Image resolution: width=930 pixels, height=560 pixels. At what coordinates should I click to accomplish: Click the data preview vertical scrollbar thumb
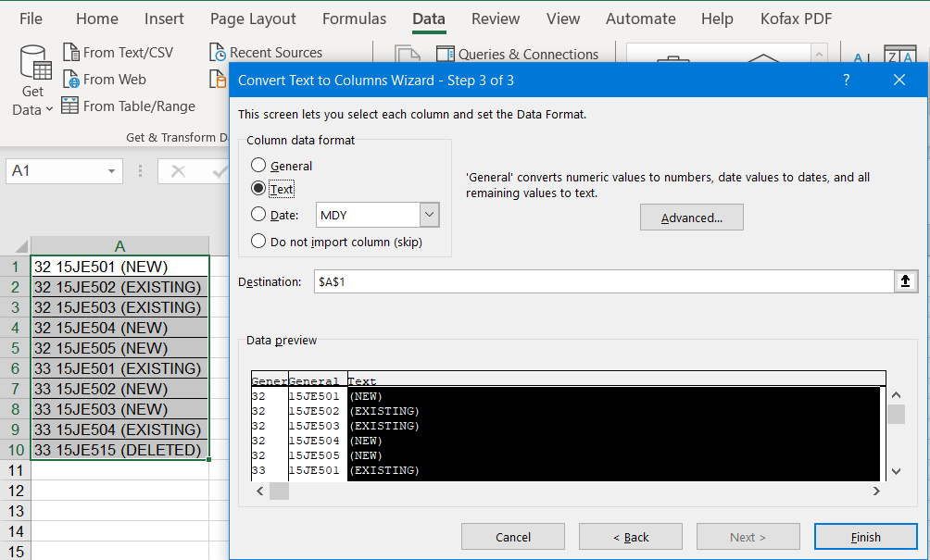(x=897, y=414)
